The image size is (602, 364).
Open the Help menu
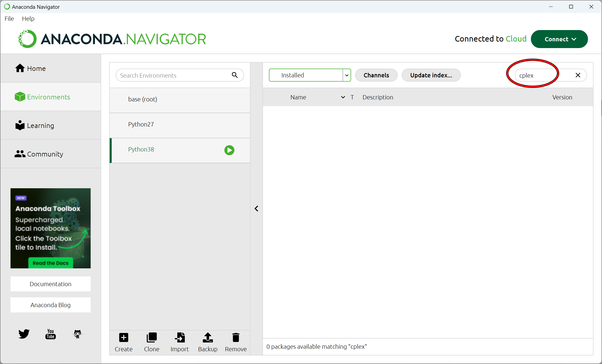tap(28, 19)
